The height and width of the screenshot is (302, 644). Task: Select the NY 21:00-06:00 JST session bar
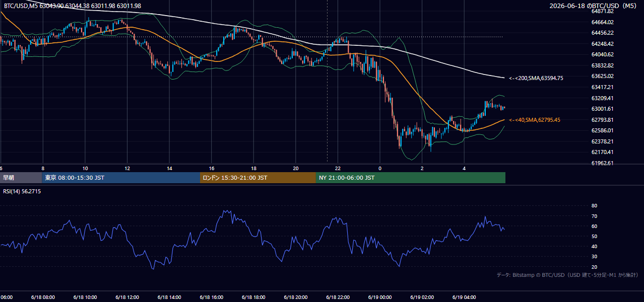click(411, 178)
